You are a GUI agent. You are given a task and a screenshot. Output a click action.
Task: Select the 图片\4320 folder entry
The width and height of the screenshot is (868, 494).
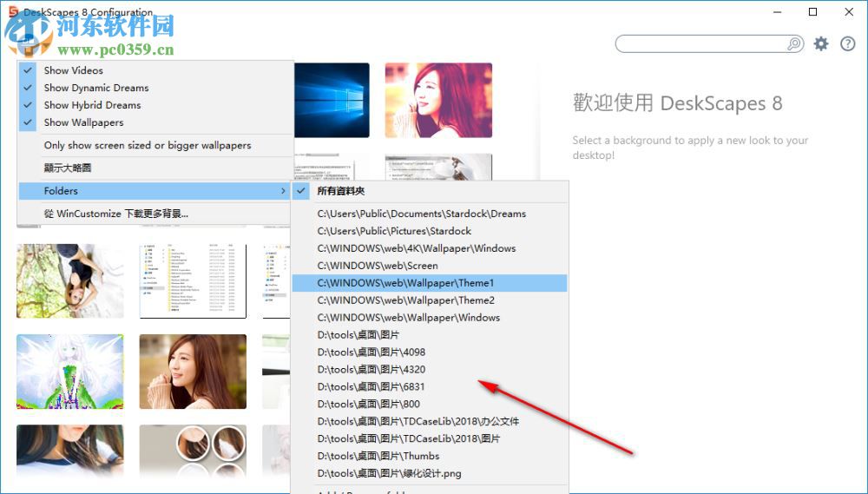(x=430, y=369)
